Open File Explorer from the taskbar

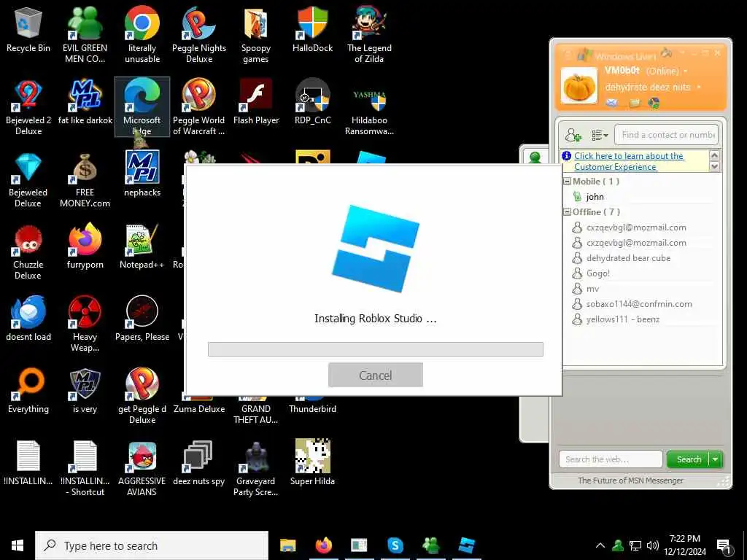pos(287,545)
